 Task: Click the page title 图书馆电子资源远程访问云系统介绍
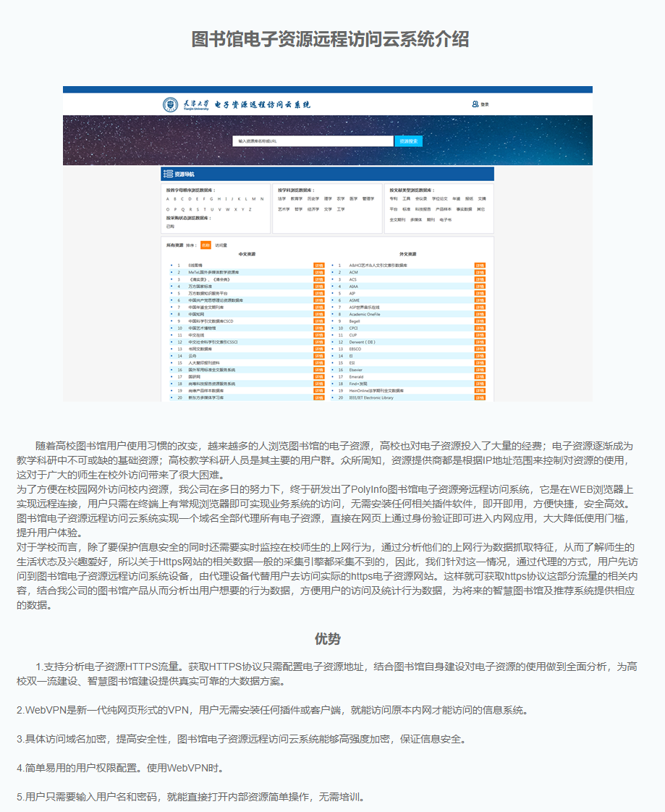331,39
